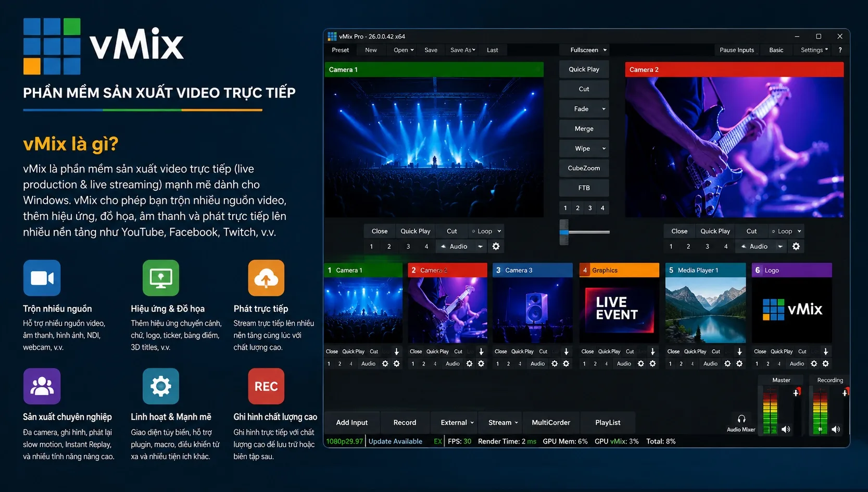Click the blue video camera icon above Trộn nhiều nguồn
The height and width of the screenshot is (492, 868).
[x=42, y=278]
